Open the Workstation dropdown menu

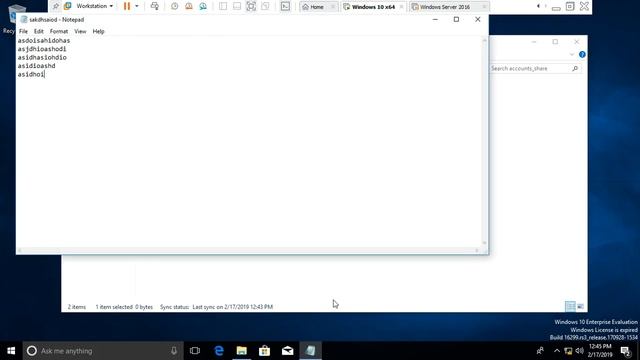click(x=94, y=6)
